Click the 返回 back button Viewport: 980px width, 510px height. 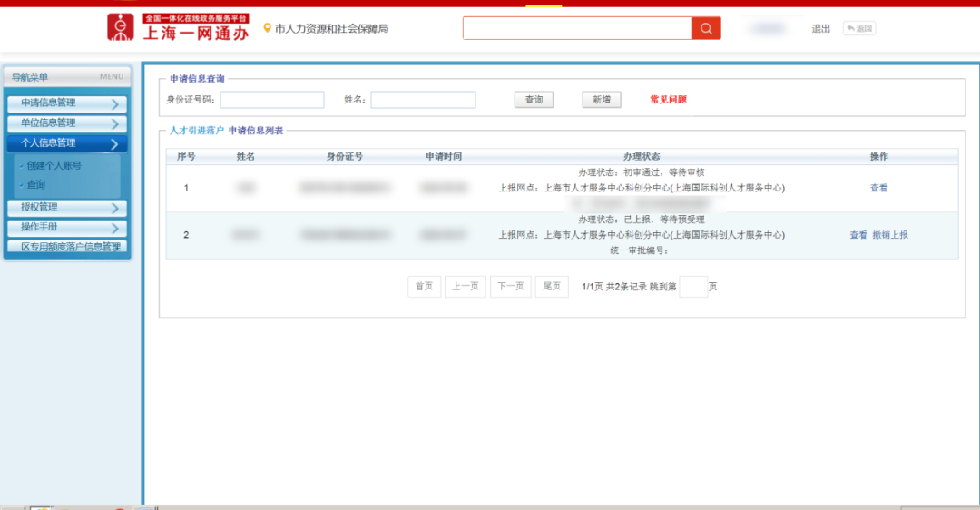pyautogui.click(x=858, y=28)
